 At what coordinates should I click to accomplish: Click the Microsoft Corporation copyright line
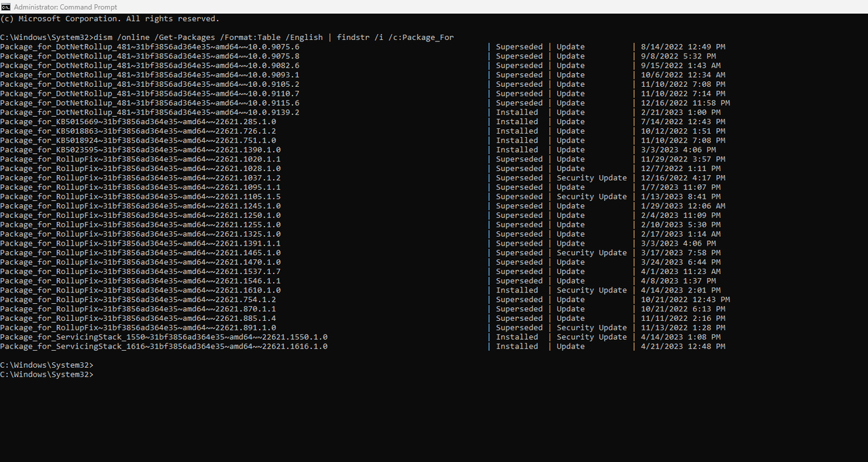point(110,19)
